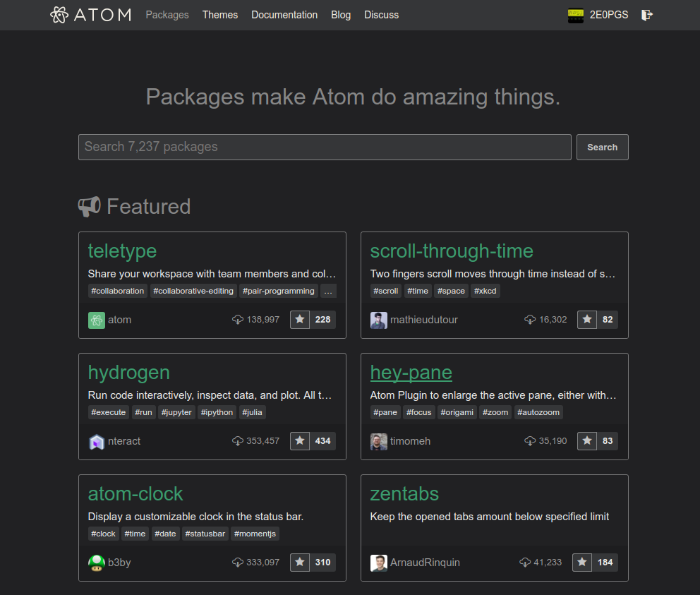Open the atom-clock package title
Screen dimensions: 700x595
tap(135, 494)
